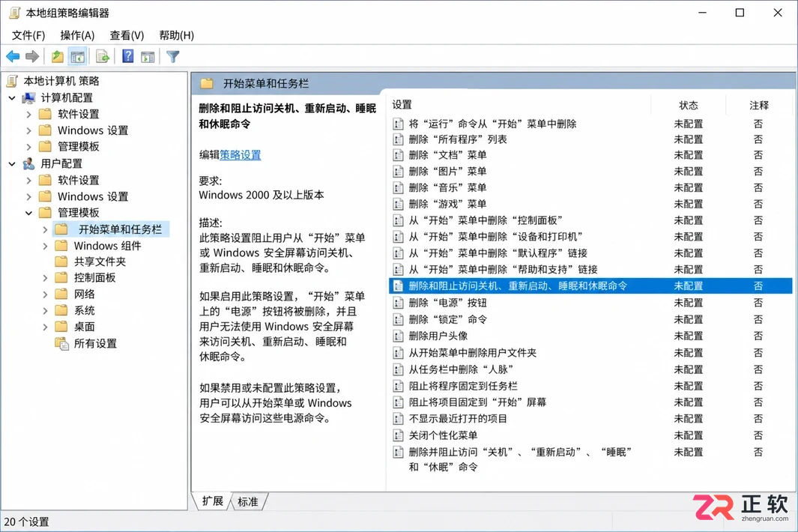Screen dimensions: 798x532
Task: Click policy icon of 不显示最近打开的项目
Action: 398,419
